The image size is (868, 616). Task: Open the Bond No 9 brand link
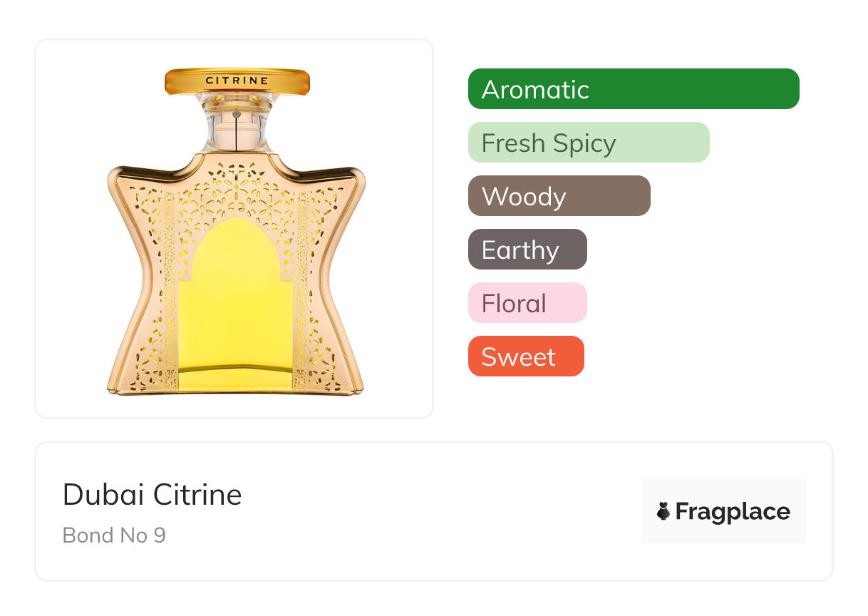tap(114, 535)
